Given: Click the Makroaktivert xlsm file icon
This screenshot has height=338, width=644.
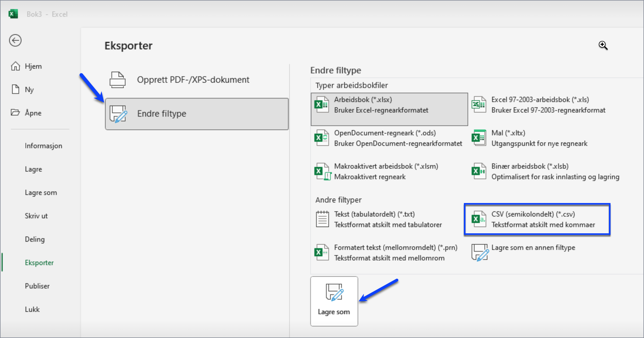Looking at the screenshot, I should (x=323, y=172).
